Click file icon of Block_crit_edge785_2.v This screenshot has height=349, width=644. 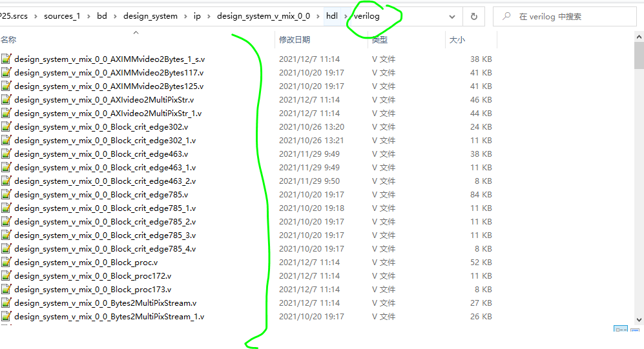[6, 221]
